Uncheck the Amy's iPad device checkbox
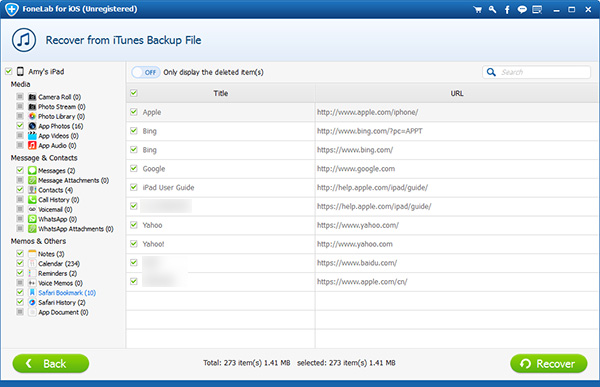Viewport: 600px width, 387px height. pyautogui.click(x=8, y=71)
